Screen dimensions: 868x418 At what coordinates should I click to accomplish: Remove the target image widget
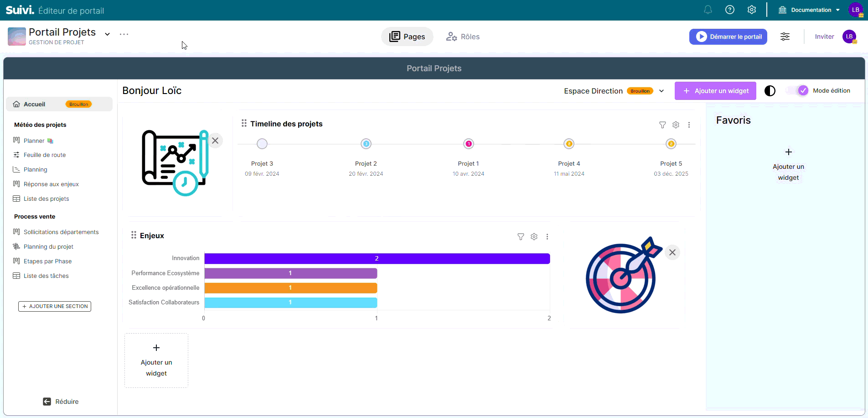(672, 252)
